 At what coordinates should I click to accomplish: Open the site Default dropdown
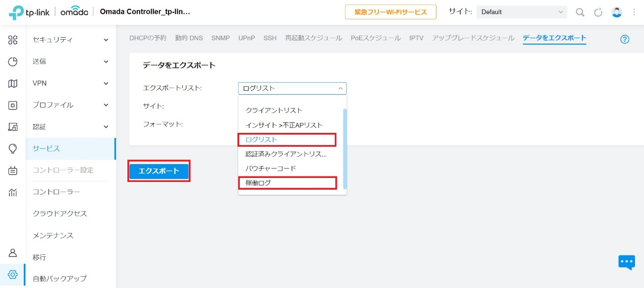coord(522,12)
